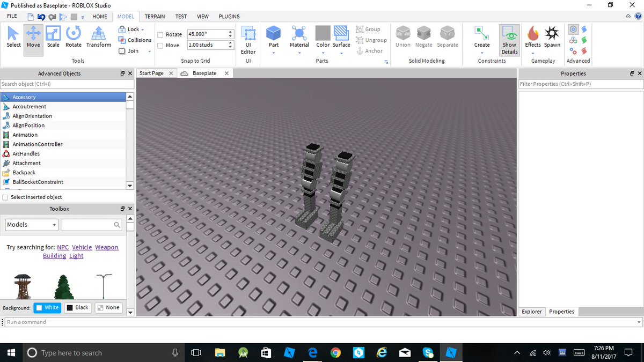
Task: Open the Color swatch picker
Action: (323, 33)
